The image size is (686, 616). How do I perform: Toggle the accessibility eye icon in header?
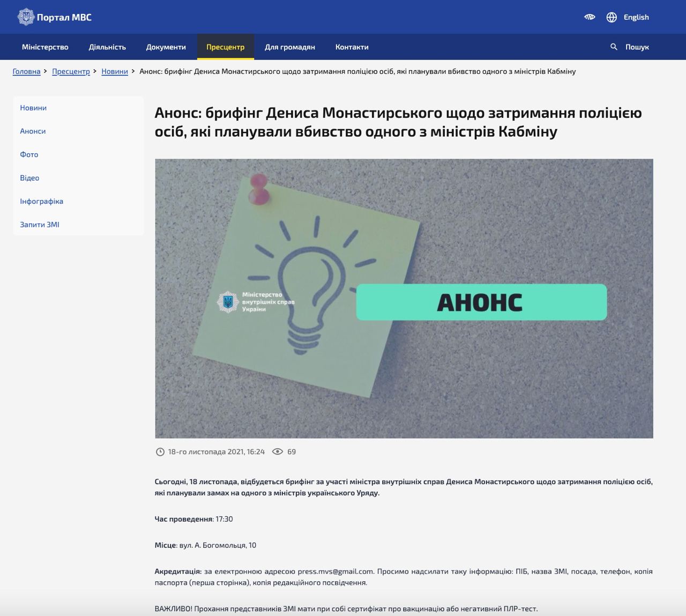point(590,17)
